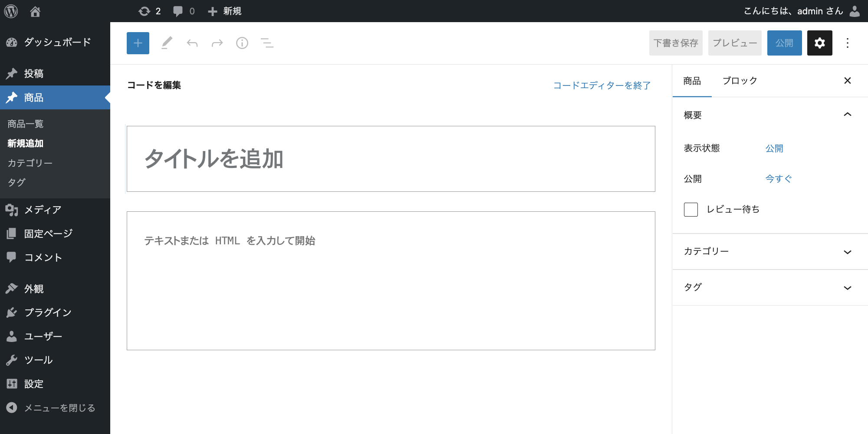868x434 pixels.
Task: Click the 商品 pushpin icon
Action: (12, 98)
